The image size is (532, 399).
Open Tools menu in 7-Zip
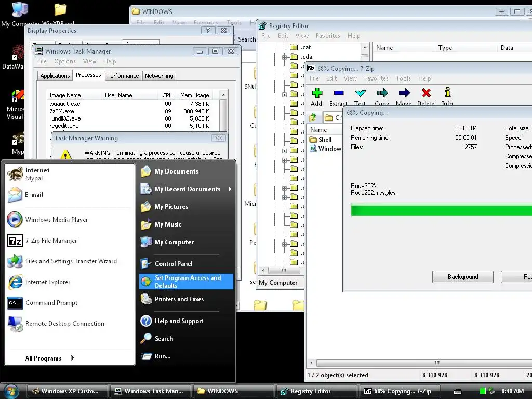click(403, 78)
